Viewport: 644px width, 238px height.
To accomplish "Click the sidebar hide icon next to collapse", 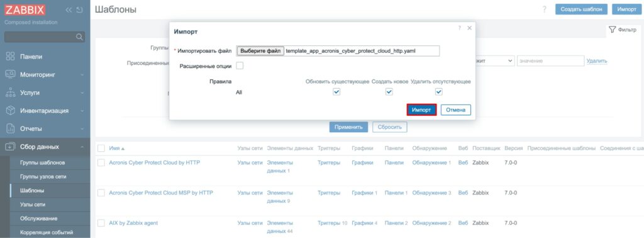I will (80, 10).
